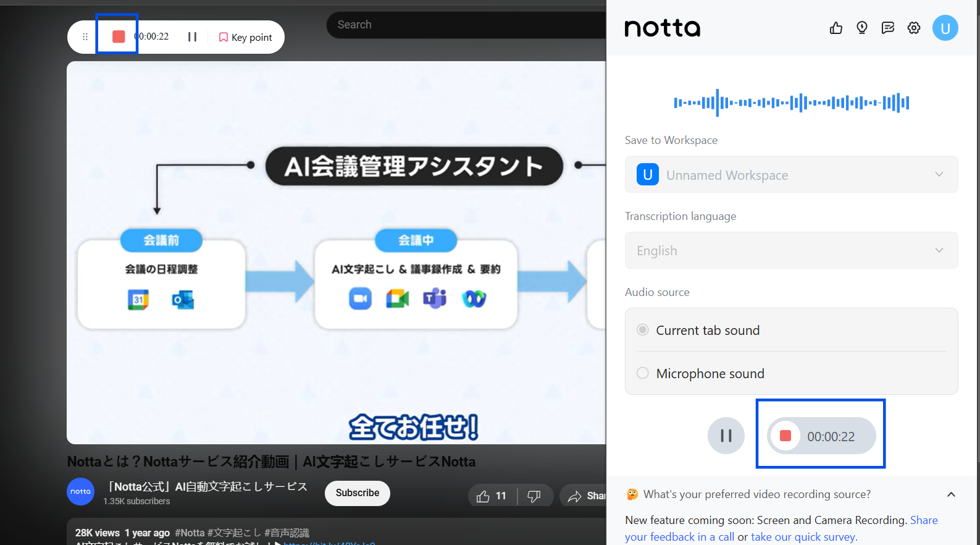Click the Audio source label

pos(657,292)
